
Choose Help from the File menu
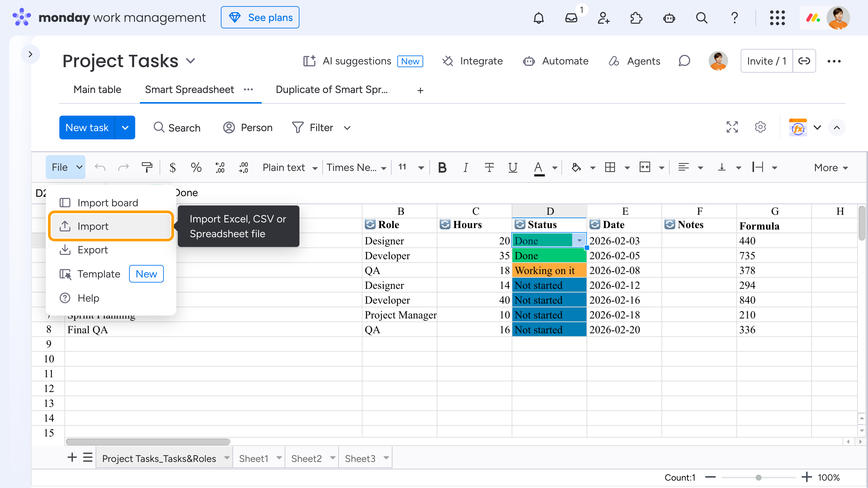(111, 298)
